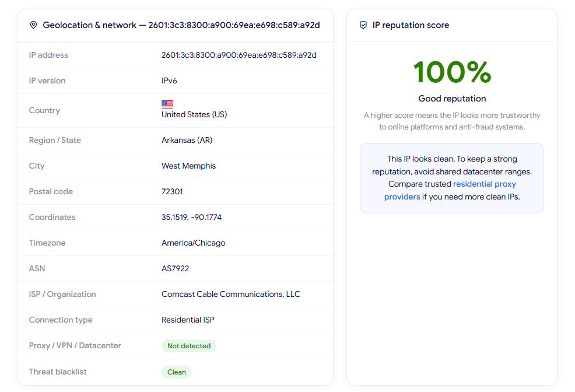The width and height of the screenshot is (575, 392).
Task: Click Residential ISP connection type value
Action: click(x=188, y=320)
